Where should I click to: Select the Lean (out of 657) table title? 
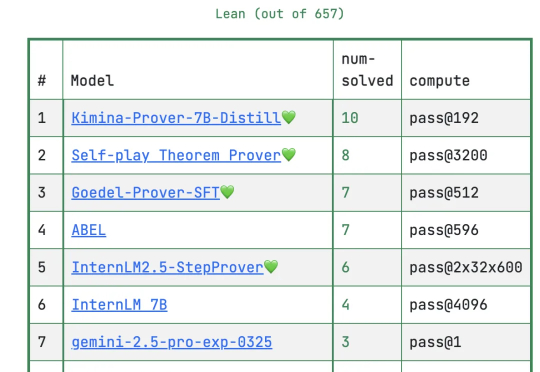(x=280, y=14)
